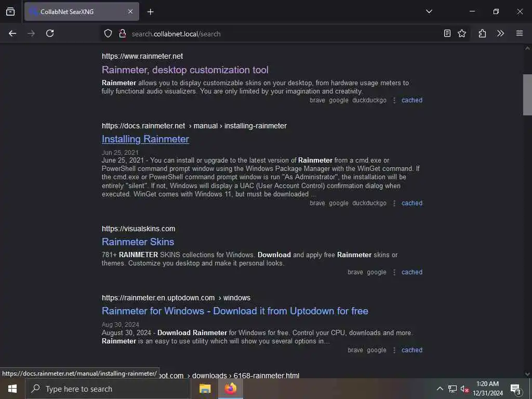The height and width of the screenshot is (399, 532).
Task: Click the https://rainmeter.en.uptodown.com URL text
Action: (x=158, y=298)
